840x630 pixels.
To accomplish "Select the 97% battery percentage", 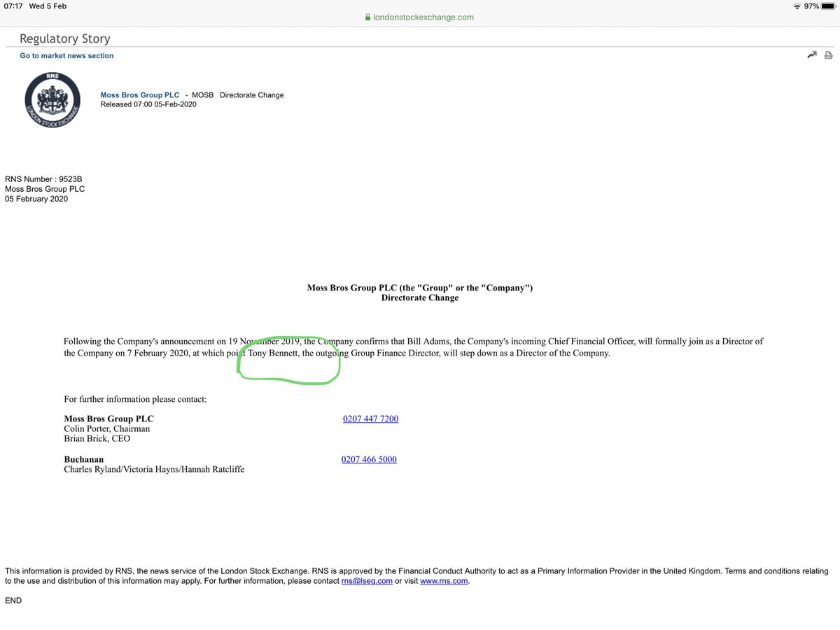I will (x=811, y=6).
